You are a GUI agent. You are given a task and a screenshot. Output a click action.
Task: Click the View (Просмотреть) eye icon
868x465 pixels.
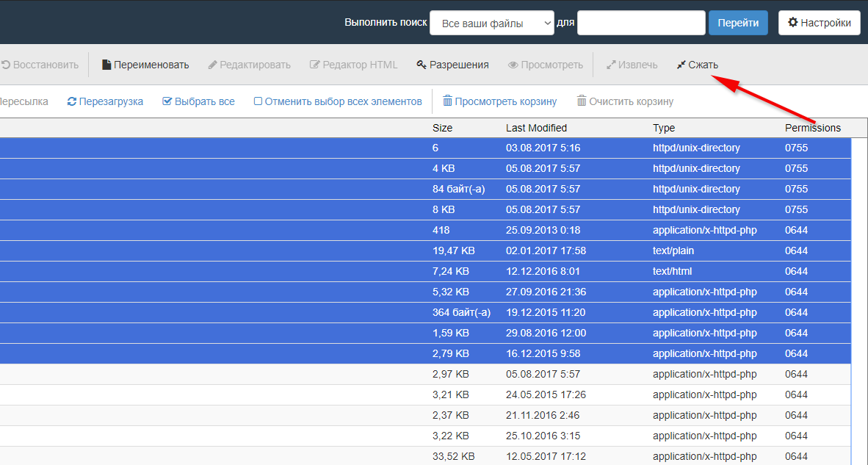[x=513, y=65]
